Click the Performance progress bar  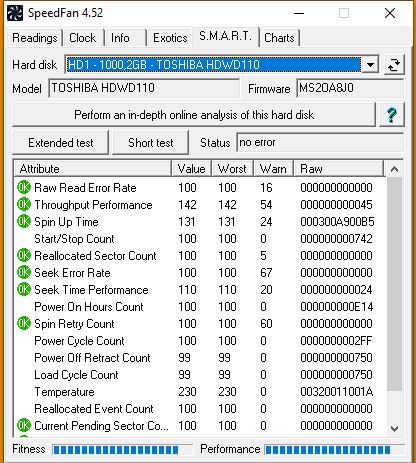tap(335, 450)
